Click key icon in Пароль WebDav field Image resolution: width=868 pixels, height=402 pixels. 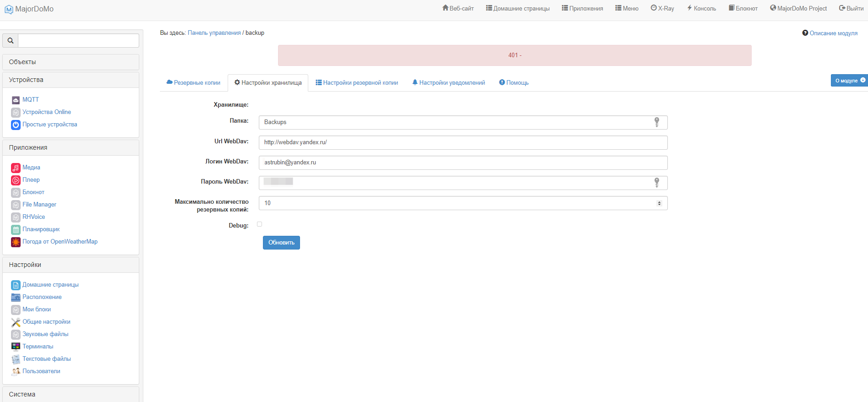pyautogui.click(x=656, y=183)
